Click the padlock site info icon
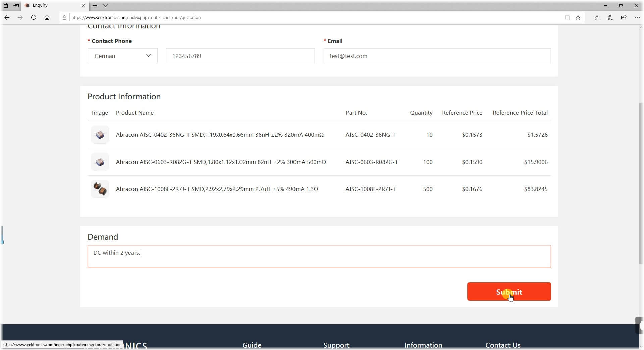This screenshot has height=350, width=644. click(64, 18)
